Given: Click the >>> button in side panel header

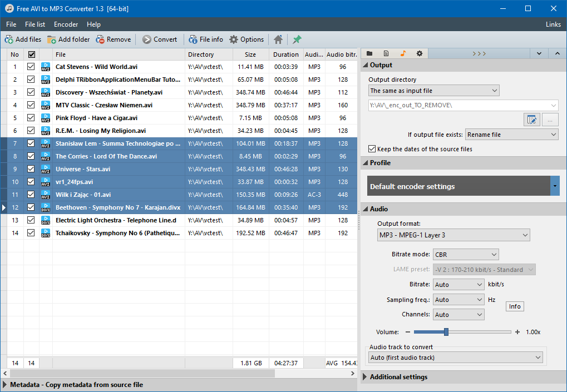Looking at the screenshot, I should click(x=479, y=53).
